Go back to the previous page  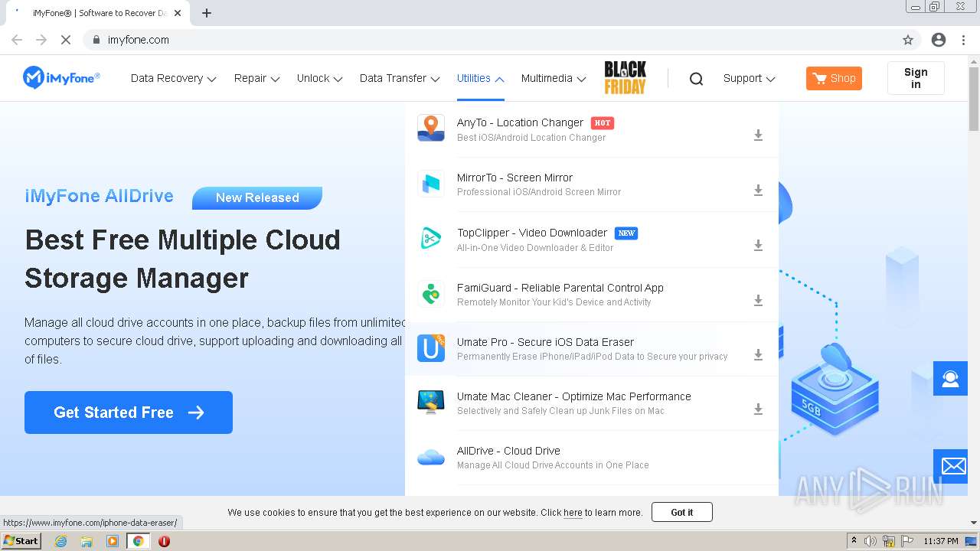[x=17, y=40]
